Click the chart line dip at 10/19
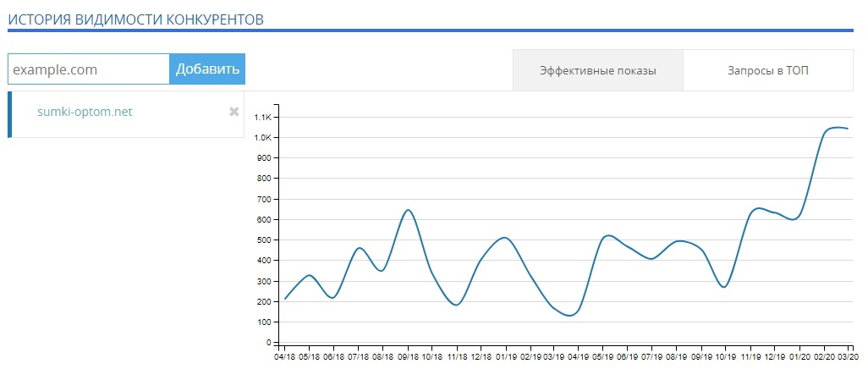 724,287
